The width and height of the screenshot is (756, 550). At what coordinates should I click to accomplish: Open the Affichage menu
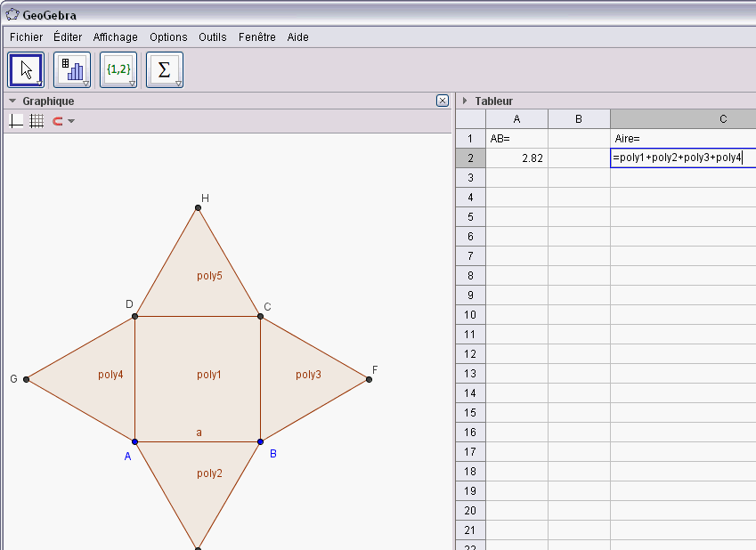point(116,37)
